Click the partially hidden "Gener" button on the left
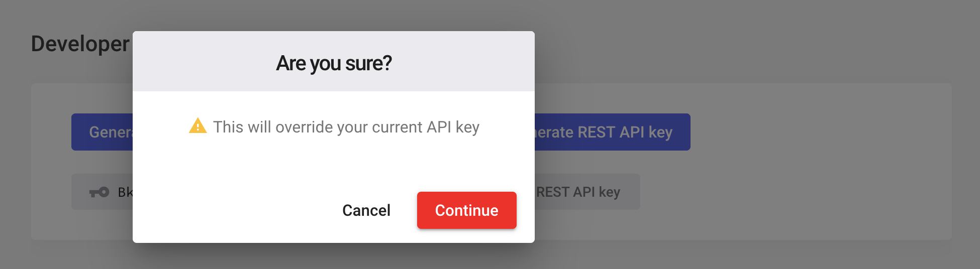The width and height of the screenshot is (980, 269). [x=102, y=132]
